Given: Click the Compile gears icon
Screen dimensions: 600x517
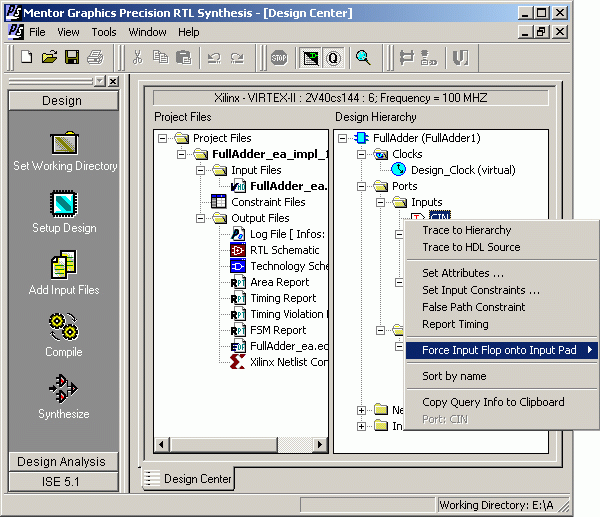Looking at the screenshot, I should tap(64, 327).
